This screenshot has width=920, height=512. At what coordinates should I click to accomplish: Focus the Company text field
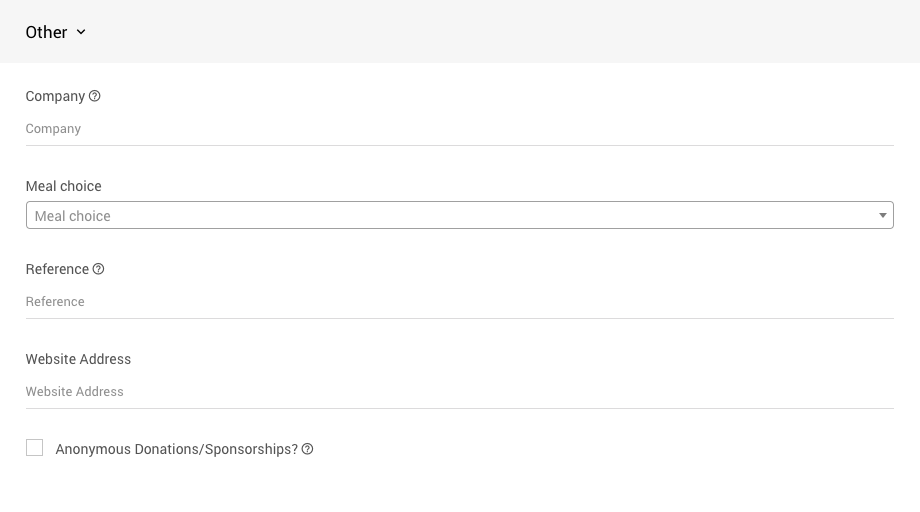pyautogui.click(x=459, y=129)
